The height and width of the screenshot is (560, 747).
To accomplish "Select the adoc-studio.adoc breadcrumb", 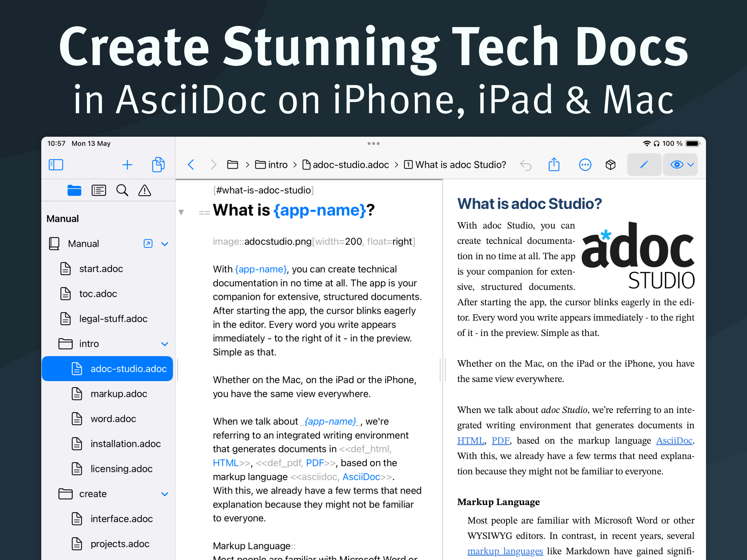I will (346, 165).
